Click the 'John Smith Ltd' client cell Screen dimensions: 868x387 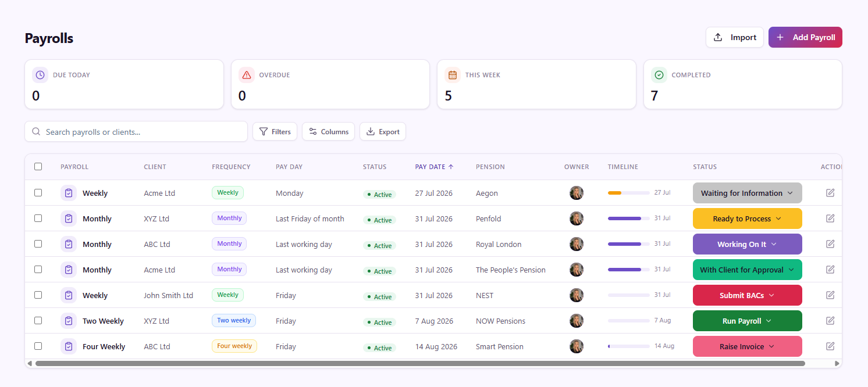tap(169, 295)
